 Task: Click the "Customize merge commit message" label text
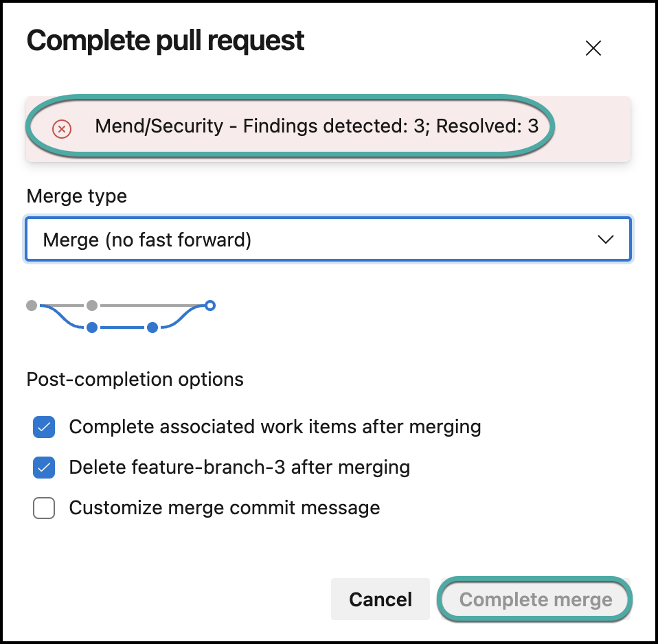[225, 508]
